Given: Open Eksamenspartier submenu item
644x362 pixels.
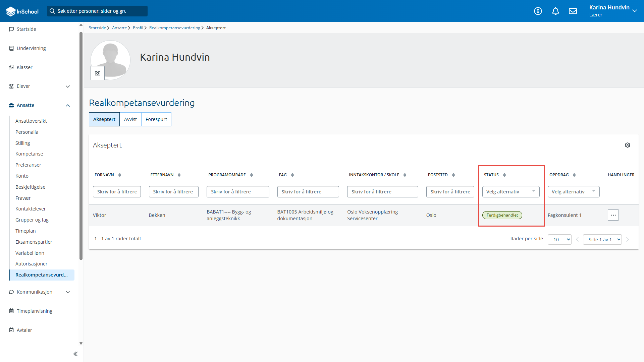Looking at the screenshot, I should 34,242.
